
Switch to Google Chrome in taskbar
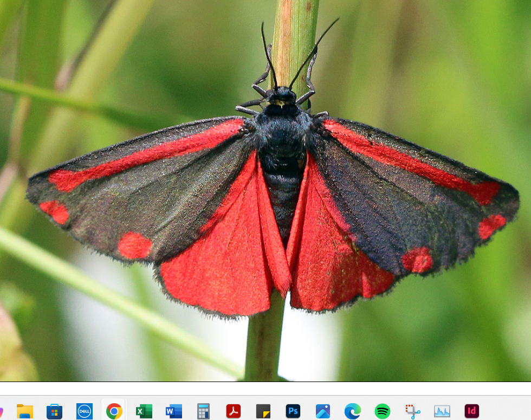[114, 411]
